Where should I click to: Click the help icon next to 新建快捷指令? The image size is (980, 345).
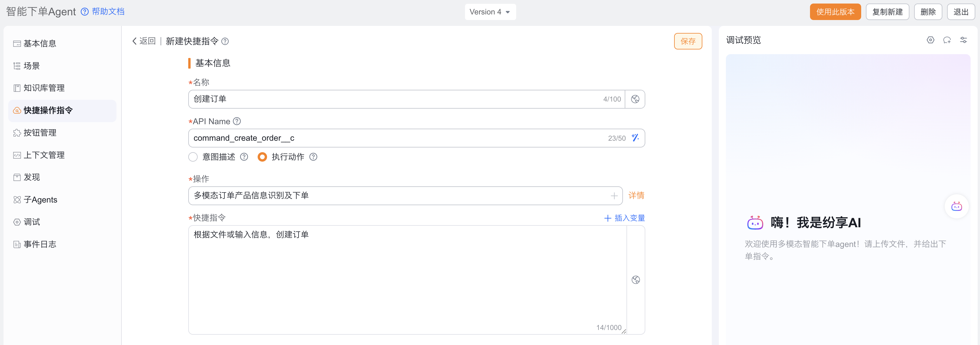pos(225,41)
